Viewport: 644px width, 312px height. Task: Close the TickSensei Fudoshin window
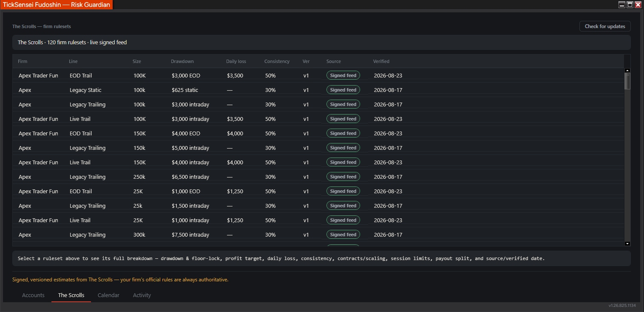pos(638,5)
